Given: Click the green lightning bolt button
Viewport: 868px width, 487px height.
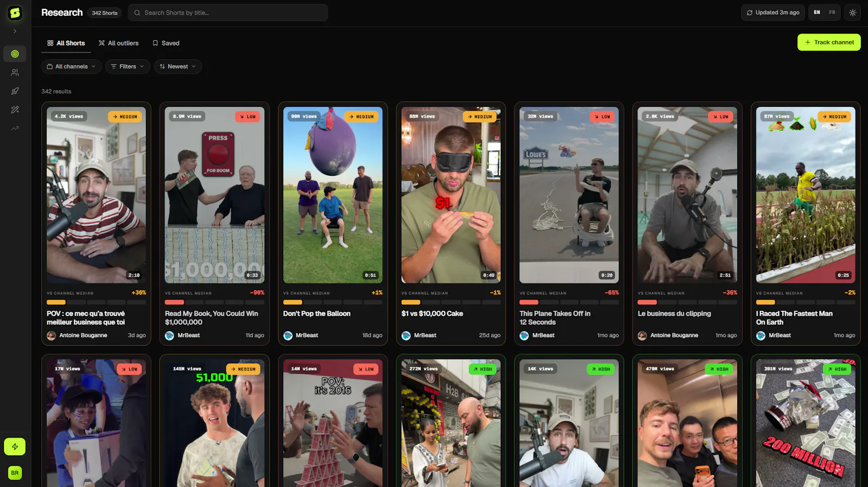Looking at the screenshot, I should click(15, 447).
